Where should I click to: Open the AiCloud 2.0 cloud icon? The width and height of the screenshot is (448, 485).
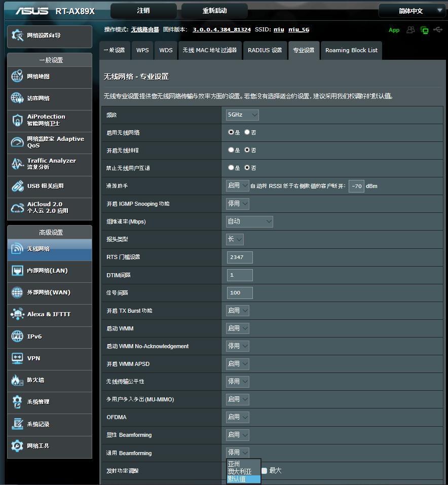coord(18,208)
